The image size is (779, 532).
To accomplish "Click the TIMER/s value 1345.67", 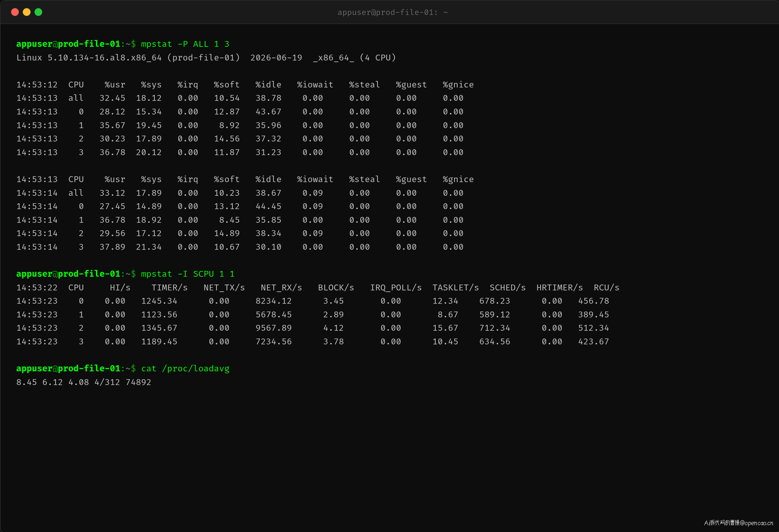I will [159, 328].
